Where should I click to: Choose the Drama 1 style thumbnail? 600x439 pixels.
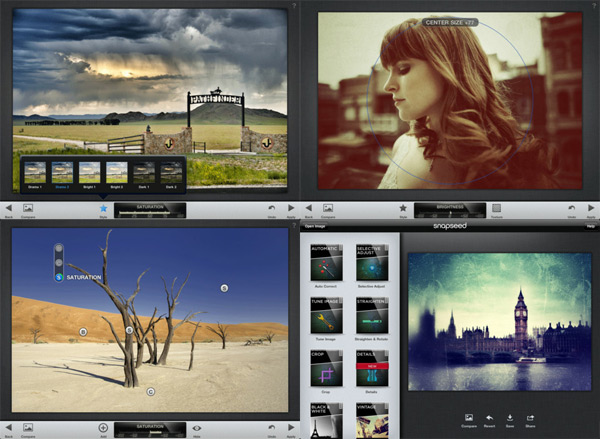point(35,173)
